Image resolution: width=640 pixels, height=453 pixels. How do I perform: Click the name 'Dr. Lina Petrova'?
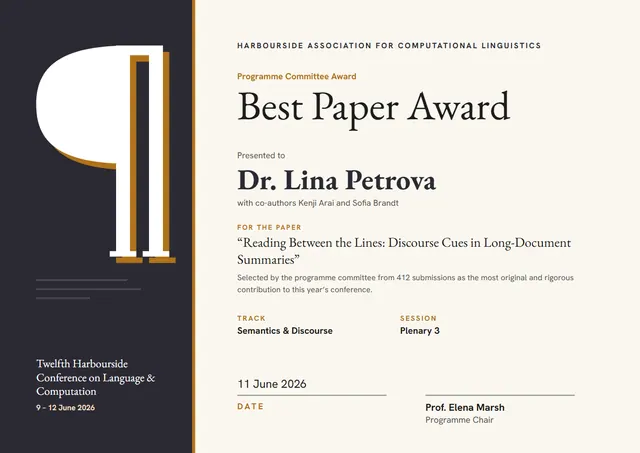337,180
